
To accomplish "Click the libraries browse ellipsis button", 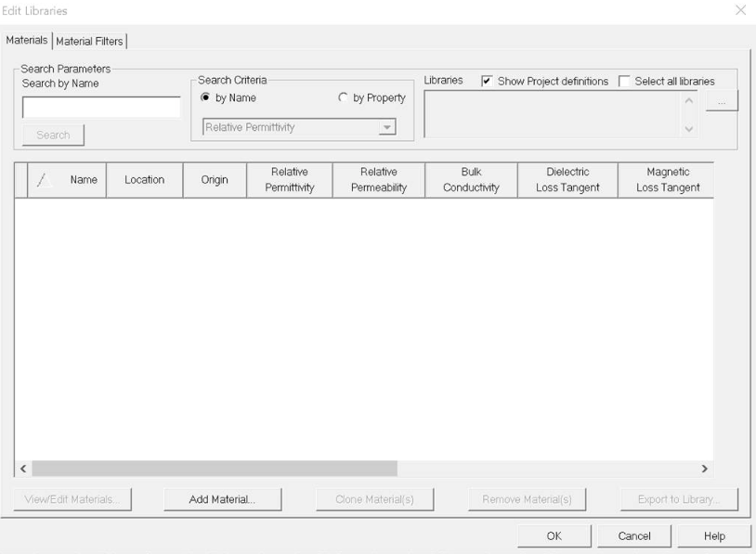I will coord(722,99).
